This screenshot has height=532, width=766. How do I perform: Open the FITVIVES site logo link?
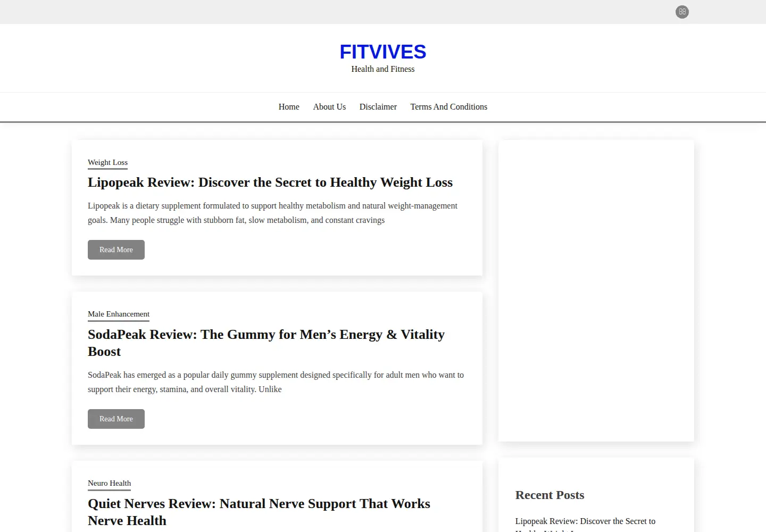coord(383,52)
